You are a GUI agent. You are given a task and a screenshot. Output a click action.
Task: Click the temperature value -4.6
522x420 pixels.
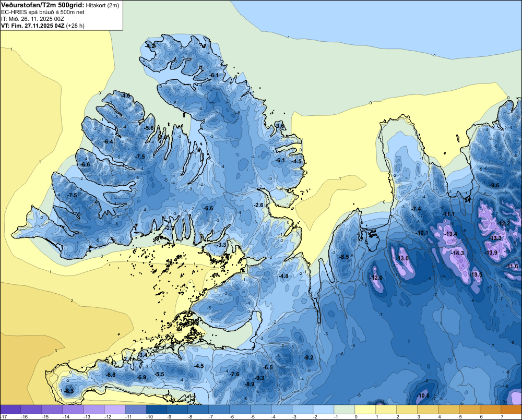click(x=125, y=96)
